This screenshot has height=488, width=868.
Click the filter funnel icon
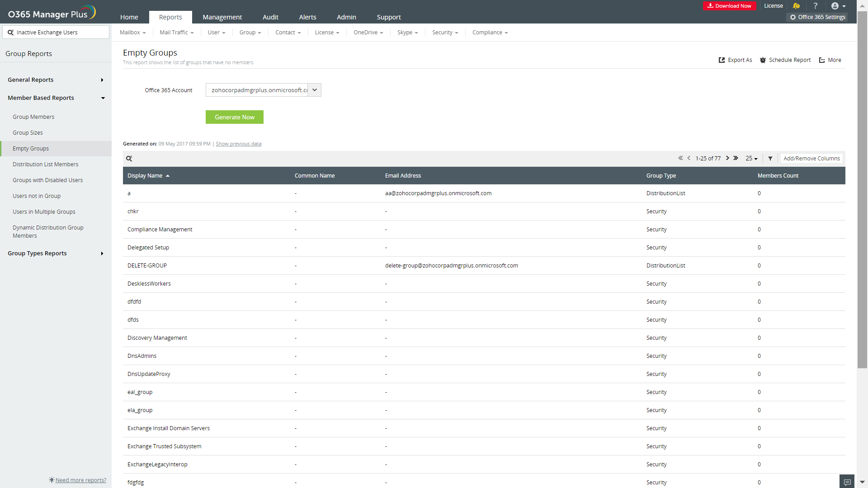[x=770, y=159]
